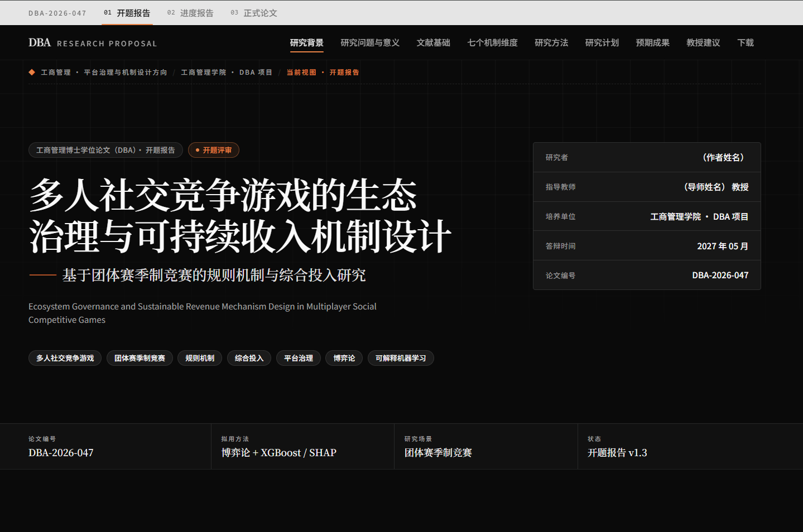Click the DBA Research Proposal logo
This screenshot has height=532, width=803.
click(93, 43)
